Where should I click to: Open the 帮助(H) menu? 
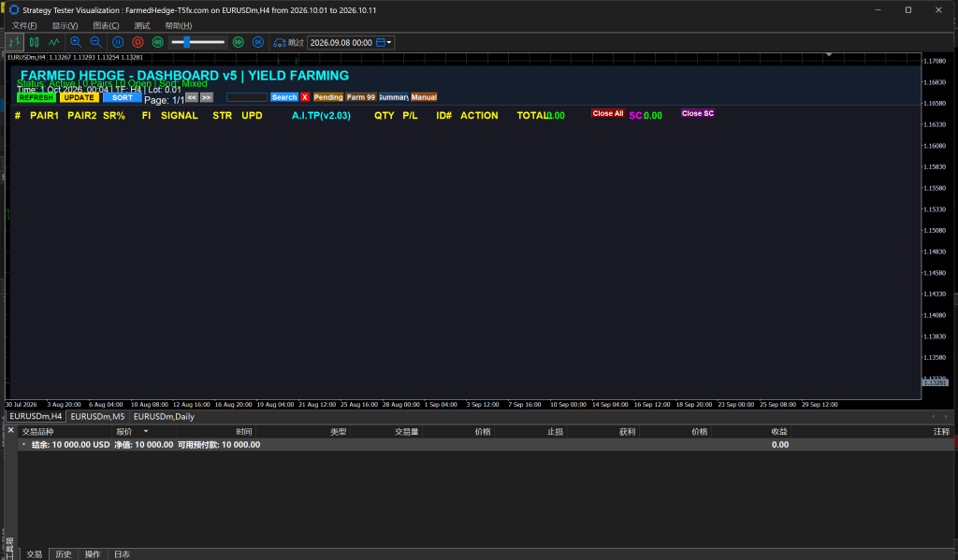click(x=179, y=25)
